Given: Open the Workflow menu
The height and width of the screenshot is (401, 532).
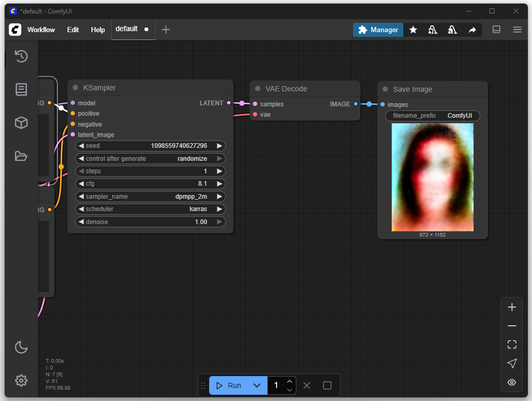Looking at the screenshot, I should tap(41, 30).
